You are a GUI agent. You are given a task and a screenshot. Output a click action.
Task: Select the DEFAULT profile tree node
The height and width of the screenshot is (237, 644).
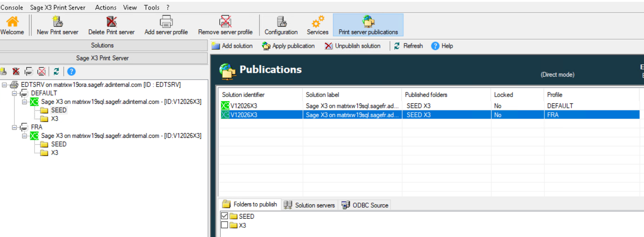coord(44,93)
